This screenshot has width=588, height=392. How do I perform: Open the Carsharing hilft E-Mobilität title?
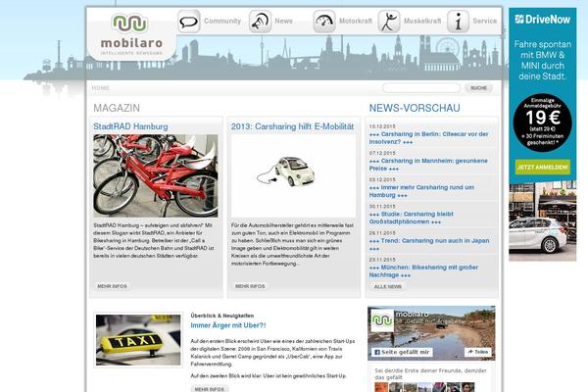click(292, 126)
